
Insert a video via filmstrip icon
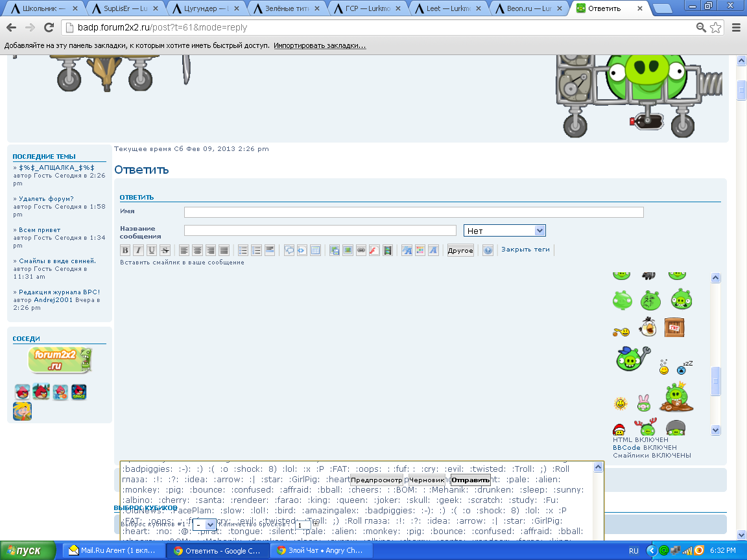[388, 250]
